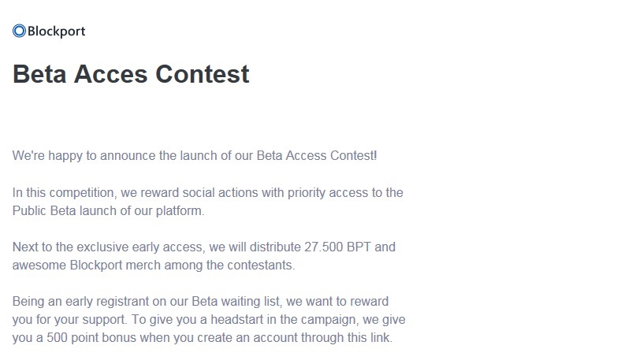Click the Blockport wordmark text
The width and height of the screenshot is (621, 364).
[56, 32]
